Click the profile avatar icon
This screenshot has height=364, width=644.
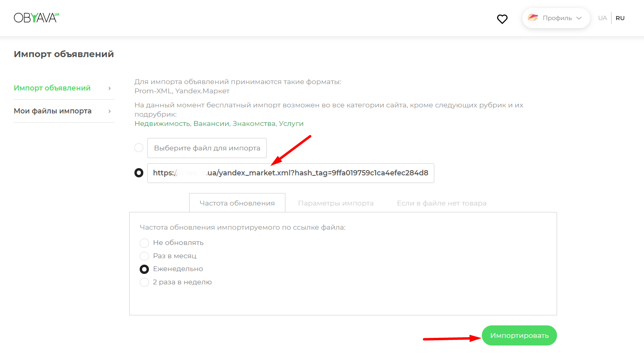[533, 18]
